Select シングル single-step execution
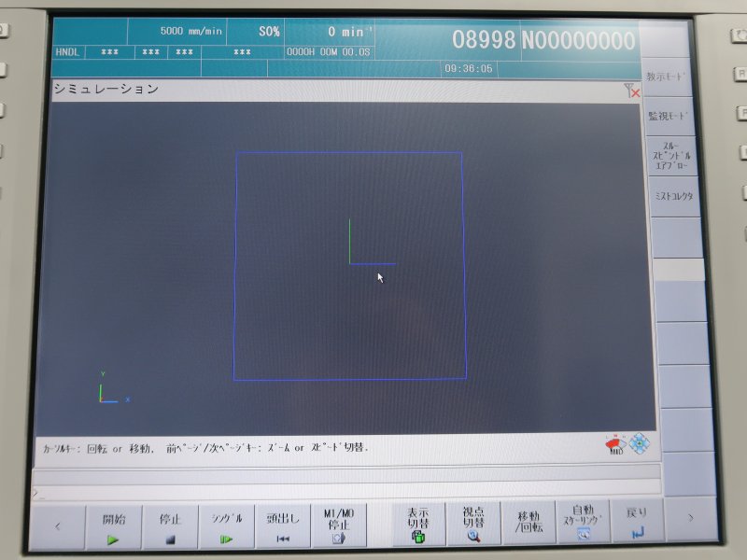Viewport: 747px width, 560px height. (227, 525)
